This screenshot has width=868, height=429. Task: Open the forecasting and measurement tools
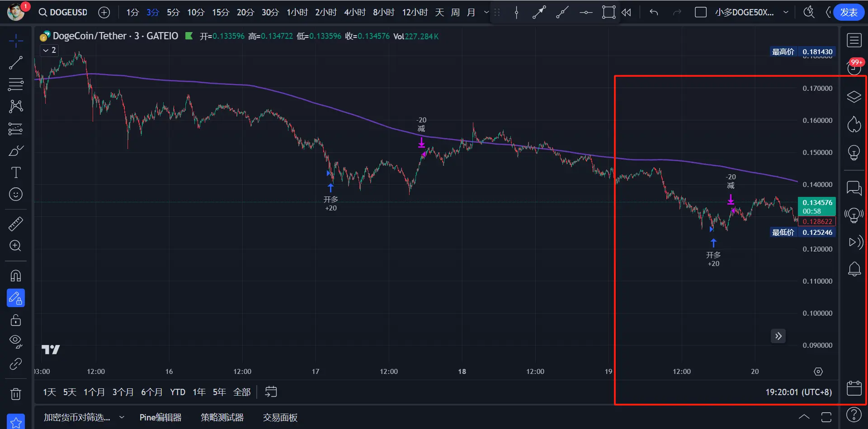click(x=16, y=129)
